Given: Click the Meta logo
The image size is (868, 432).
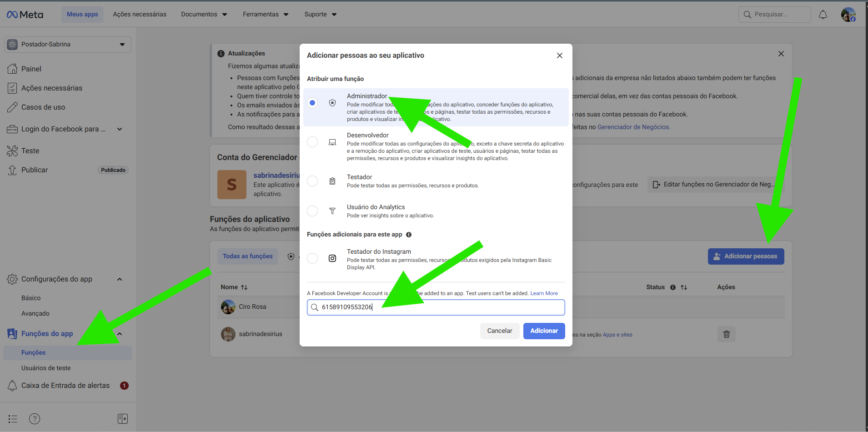Looking at the screenshot, I should 25,15.
